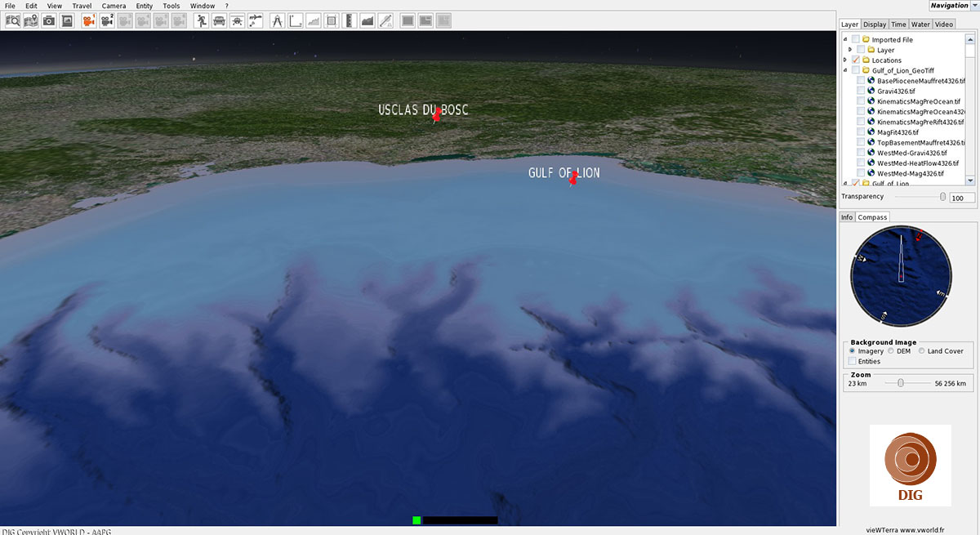Select the DEM background radio button

coord(891,351)
